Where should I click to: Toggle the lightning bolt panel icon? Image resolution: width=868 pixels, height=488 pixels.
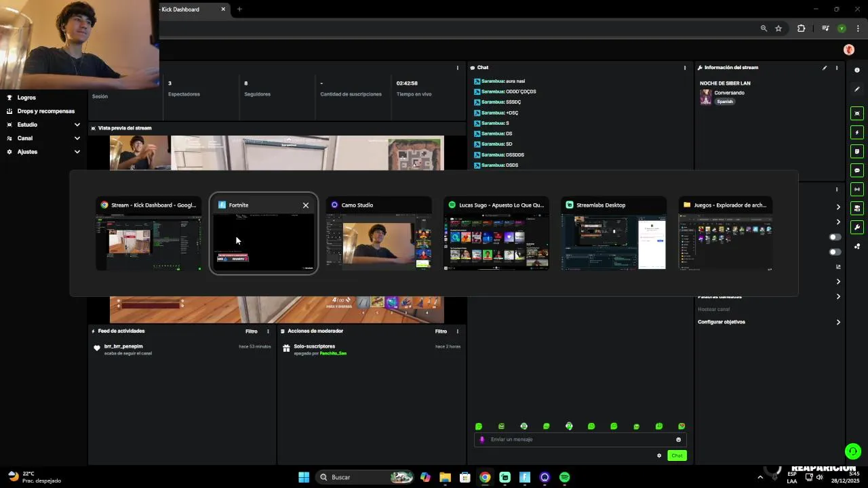pos(857,133)
